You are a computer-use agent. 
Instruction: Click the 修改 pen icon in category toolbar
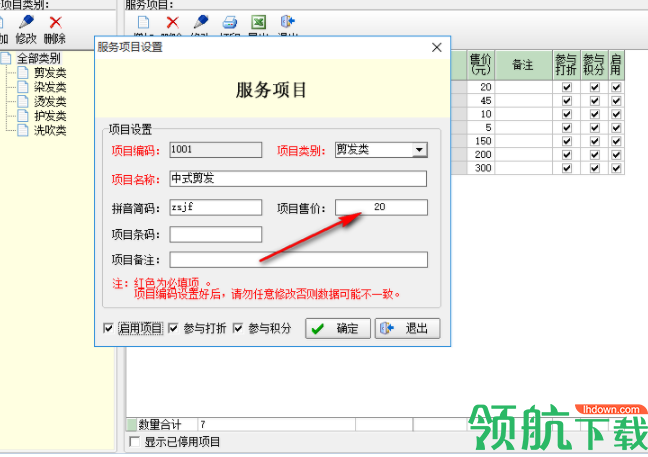27,22
